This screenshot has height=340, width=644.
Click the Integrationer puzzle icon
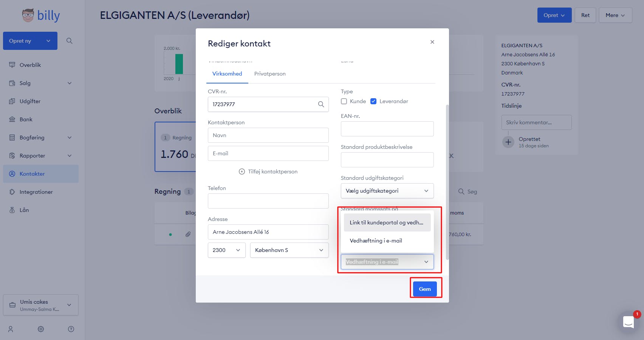tap(12, 192)
